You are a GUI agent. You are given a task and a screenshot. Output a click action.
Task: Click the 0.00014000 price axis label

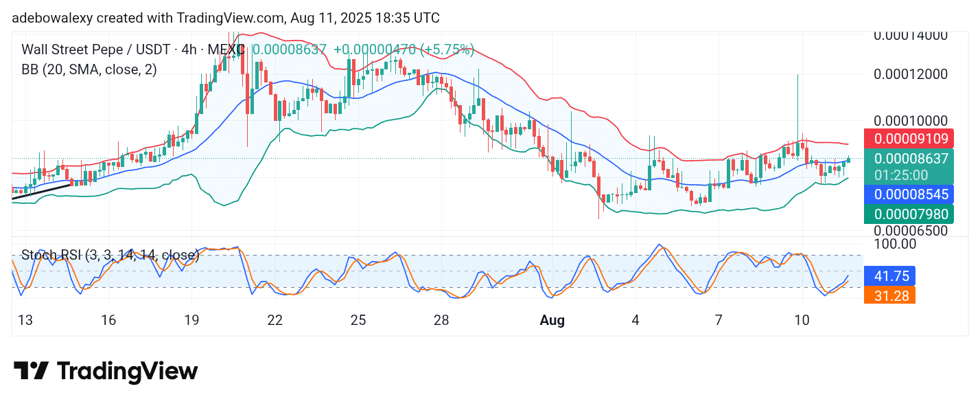coord(911,35)
